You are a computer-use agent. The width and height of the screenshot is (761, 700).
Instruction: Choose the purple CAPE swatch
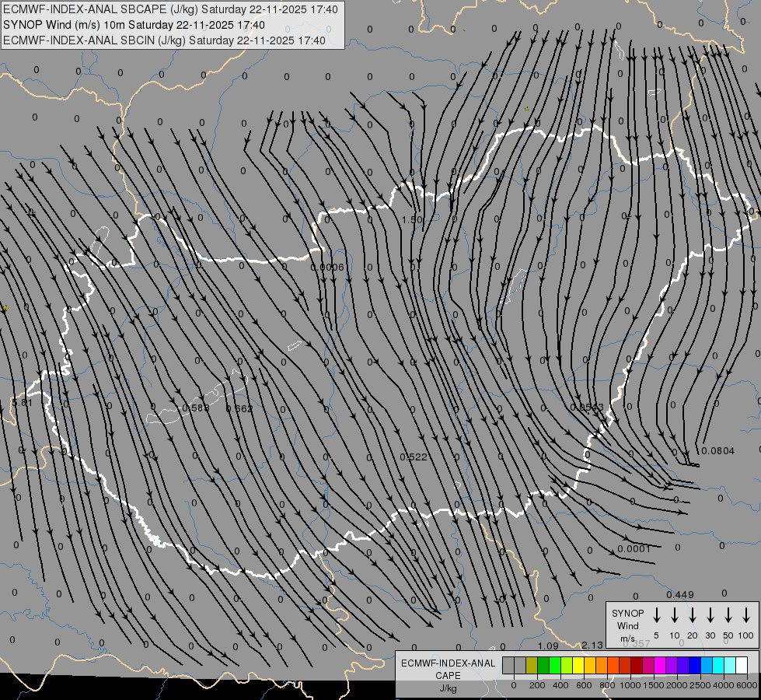[x=671, y=665]
